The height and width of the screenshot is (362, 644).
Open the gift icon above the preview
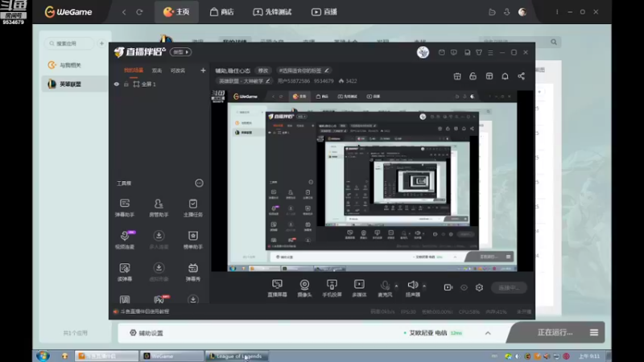[x=456, y=76]
